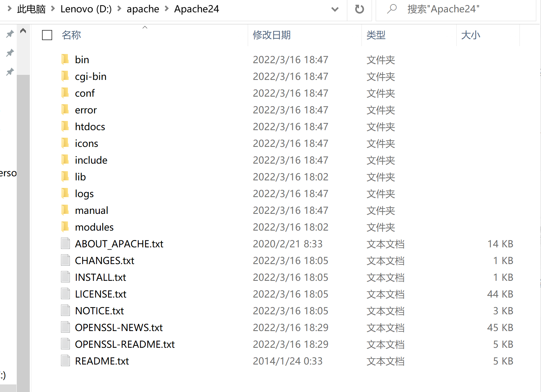Sort files by 修改日期 column
The height and width of the screenshot is (392, 541).
(x=271, y=35)
